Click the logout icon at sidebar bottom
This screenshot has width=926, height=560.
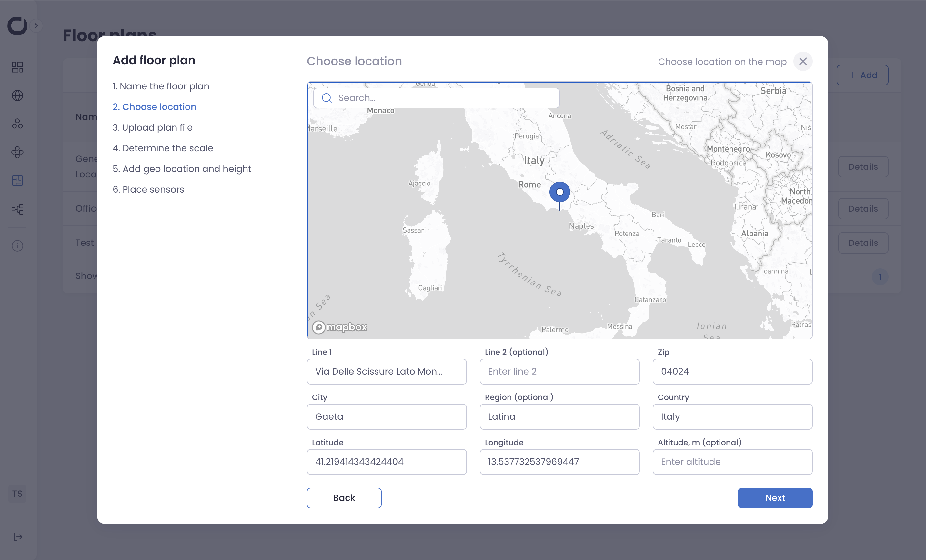[x=18, y=537]
